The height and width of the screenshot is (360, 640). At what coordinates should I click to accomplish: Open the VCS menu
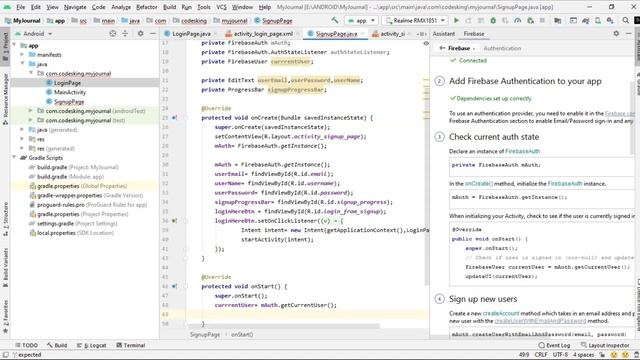[221, 7]
